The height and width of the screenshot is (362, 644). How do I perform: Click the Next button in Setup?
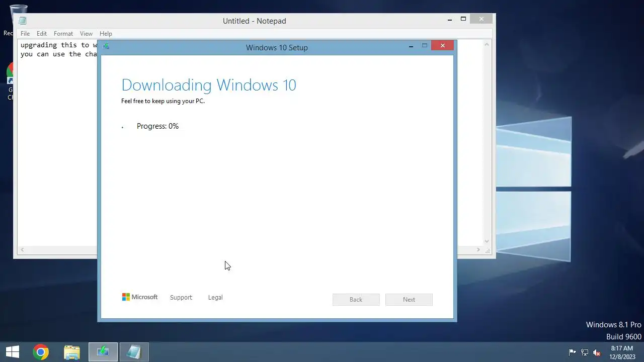pyautogui.click(x=409, y=300)
